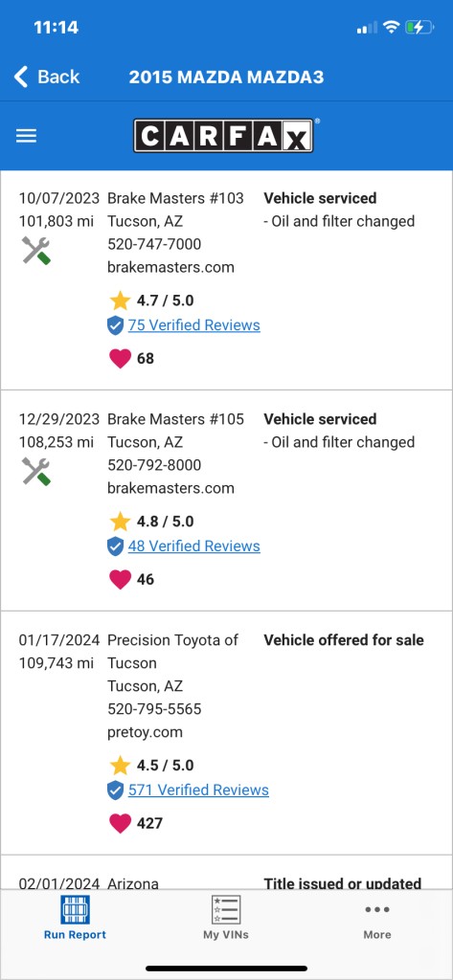Tap the back chevron arrow

pyautogui.click(x=21, y=77)
